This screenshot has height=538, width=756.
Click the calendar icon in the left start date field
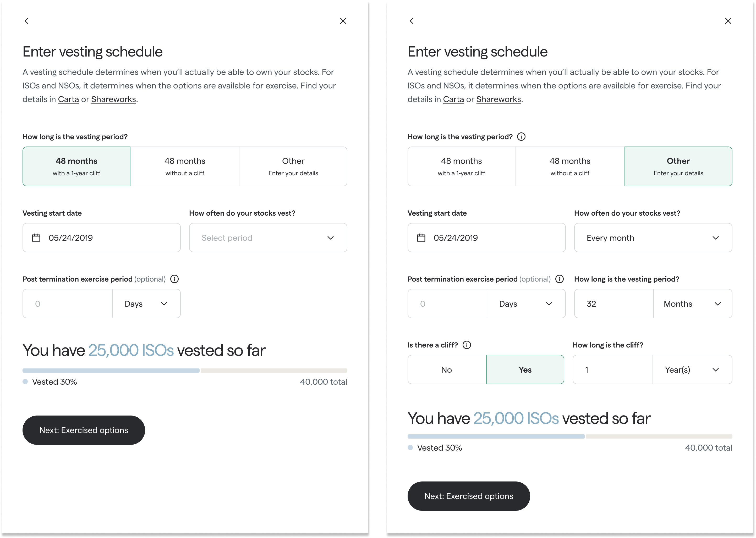[36, 238]
